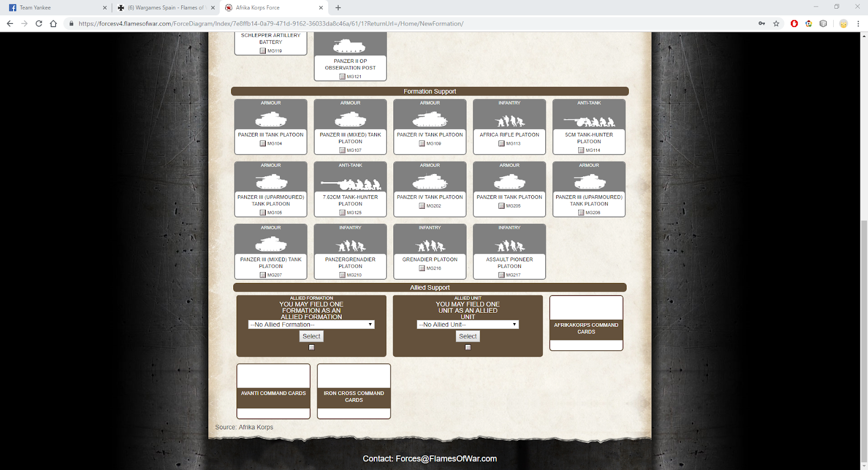
Task: Tick the MG114 5cm Tank-Hunter checkbox
Action: pos(581,150)
